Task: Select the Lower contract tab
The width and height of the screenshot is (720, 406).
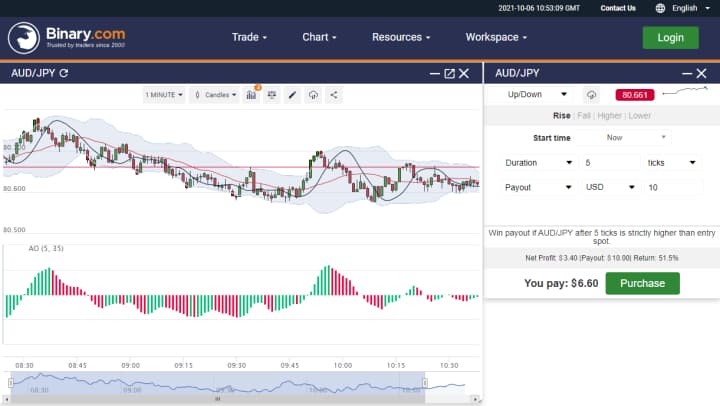Action: click(640, 116)
